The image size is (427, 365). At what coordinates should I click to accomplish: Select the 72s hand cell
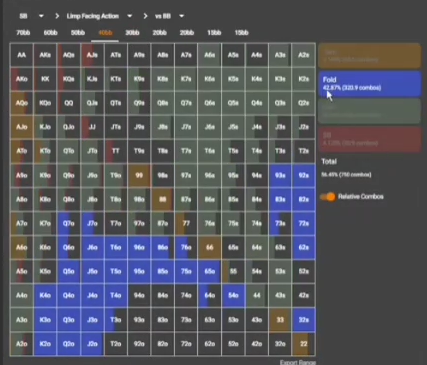tap(303, 223)
